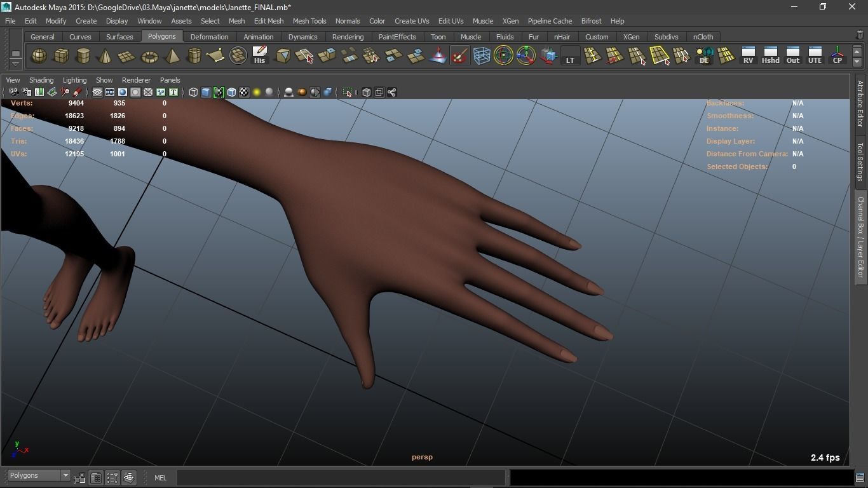Image resolution: width=868 pixels, height=488 pixels.
Task: Create a polygon cylinder from the shelf
Action: point(83,56)
